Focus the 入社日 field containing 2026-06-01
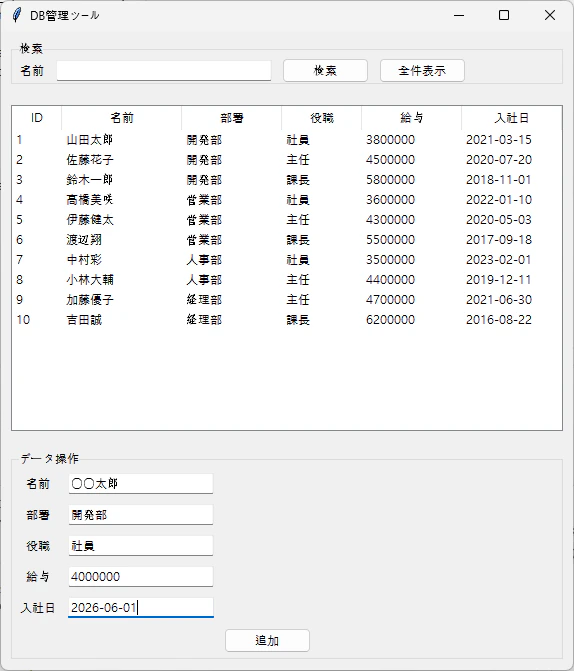Image resolution: width=574 pixels, height=671 pixels. (141, 608)
